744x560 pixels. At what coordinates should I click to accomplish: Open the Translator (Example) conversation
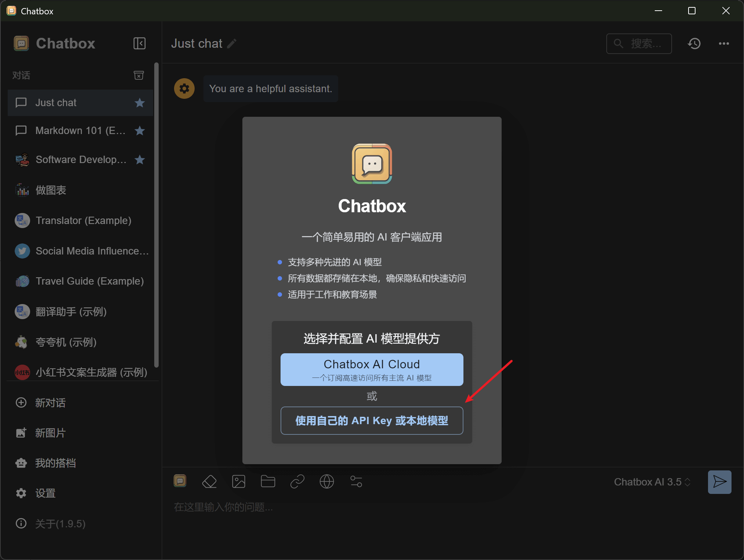[x=83, y=220]
